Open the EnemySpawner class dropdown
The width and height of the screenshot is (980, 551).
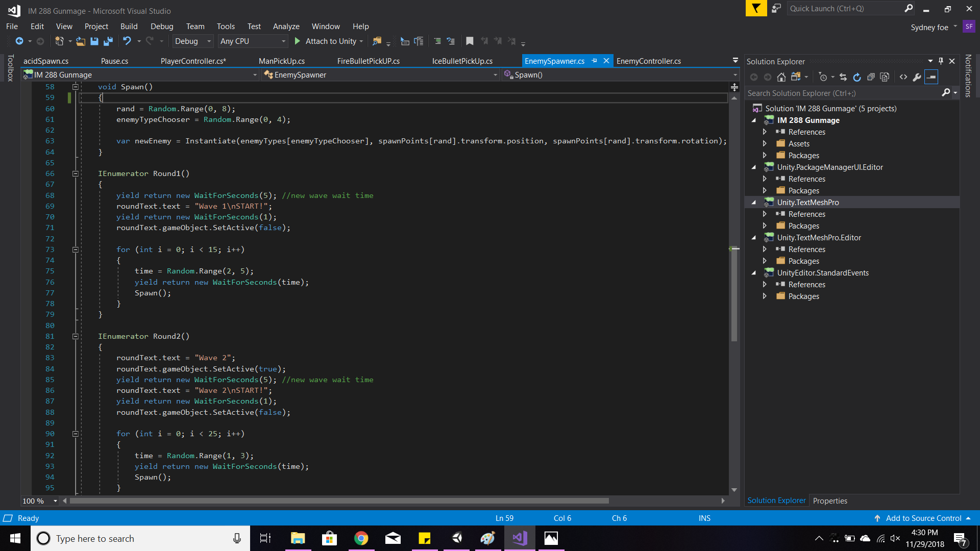(381, 75)
